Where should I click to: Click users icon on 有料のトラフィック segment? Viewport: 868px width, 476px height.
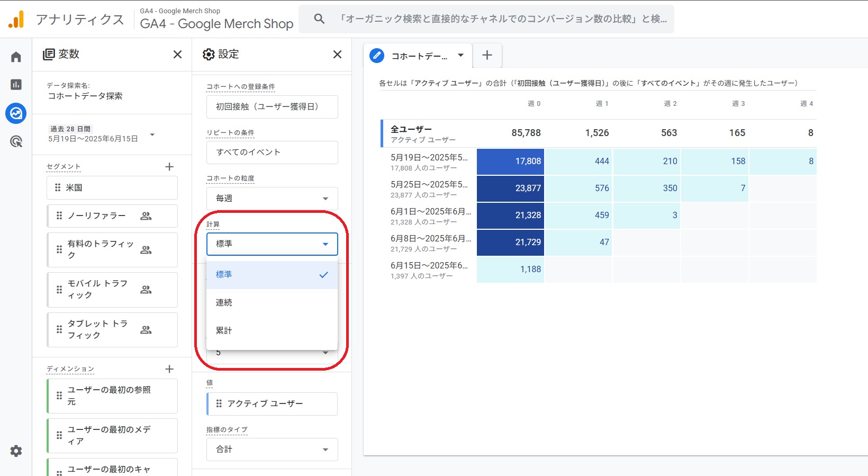(146, 250)
